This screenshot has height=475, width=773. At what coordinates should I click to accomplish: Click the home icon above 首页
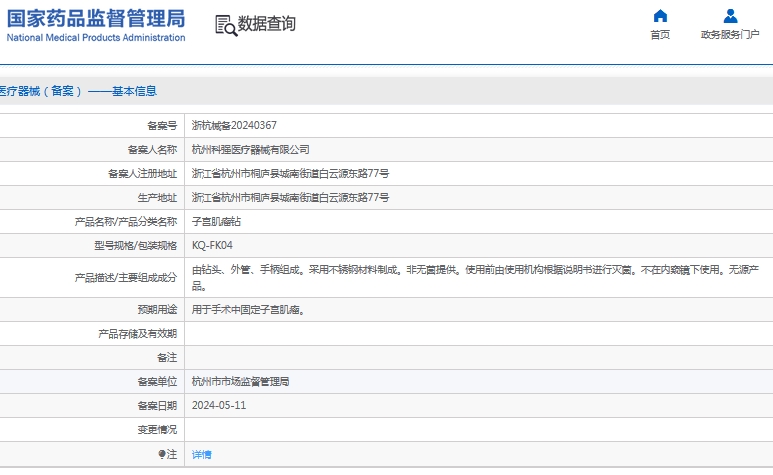pyautogui.click(x=660, y=16)
